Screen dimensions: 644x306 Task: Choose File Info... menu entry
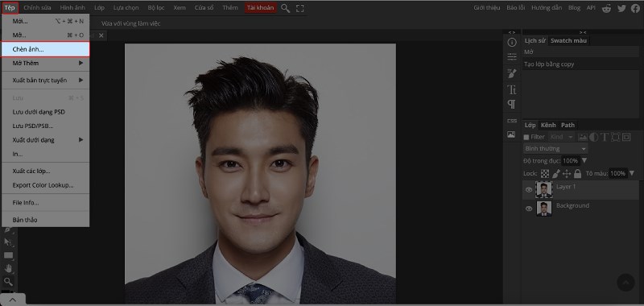(x=46, y=202)
